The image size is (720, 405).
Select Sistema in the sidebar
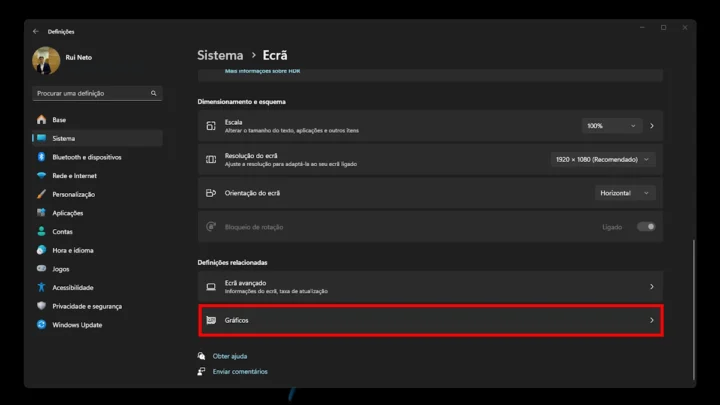pyautogui.click(x=63, y=139)
